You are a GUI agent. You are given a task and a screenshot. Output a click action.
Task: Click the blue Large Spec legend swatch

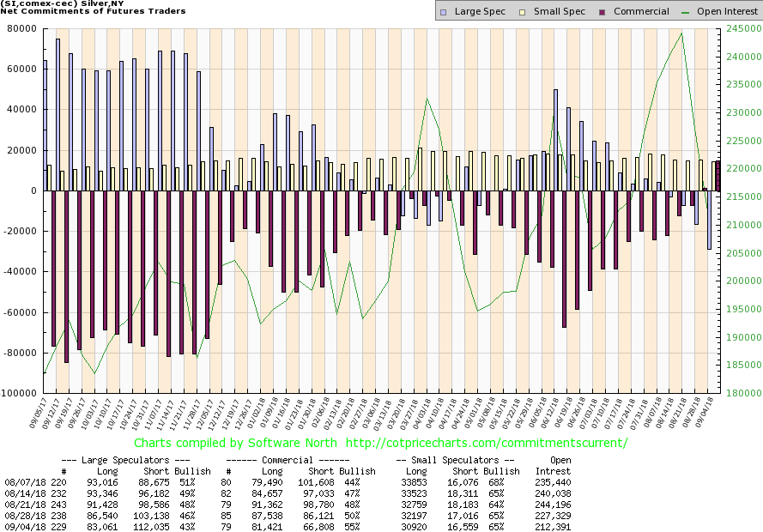tap(443, 12)
